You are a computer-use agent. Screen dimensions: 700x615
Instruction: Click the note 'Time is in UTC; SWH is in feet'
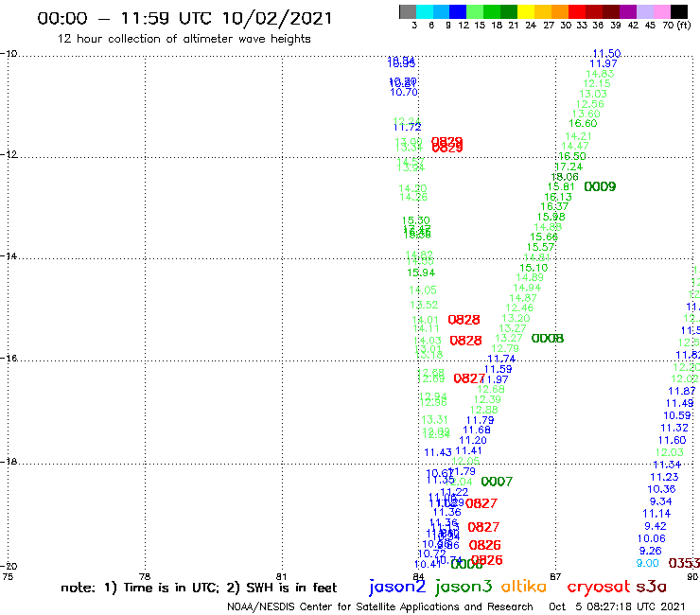point(199,588)
